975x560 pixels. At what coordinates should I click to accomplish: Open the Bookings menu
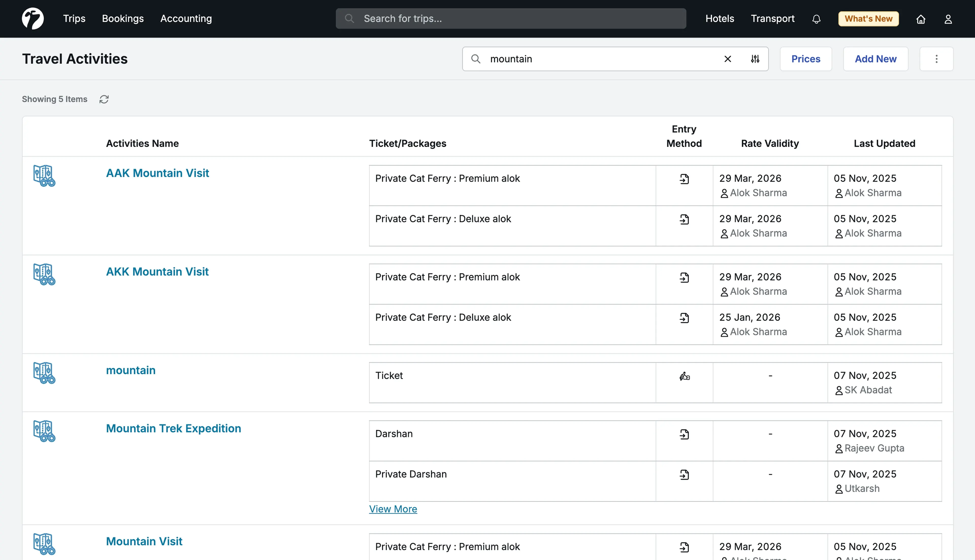[123, 19]
